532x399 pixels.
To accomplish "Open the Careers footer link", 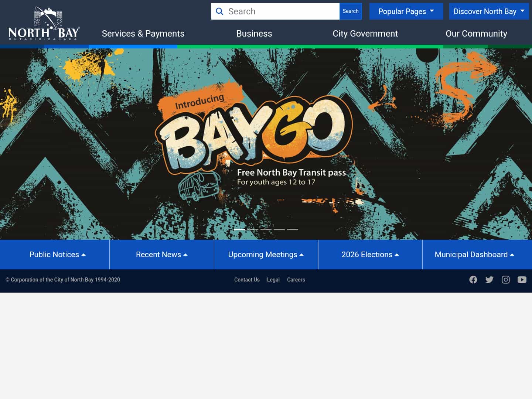I will [x=296, y=280].
